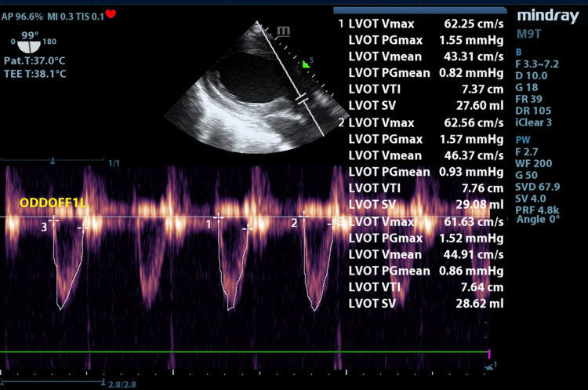The height and width of the screenshot is (390, 588).
Task: Click the 2.8/2.8 cine time slider
Action: tap(53, 382)
